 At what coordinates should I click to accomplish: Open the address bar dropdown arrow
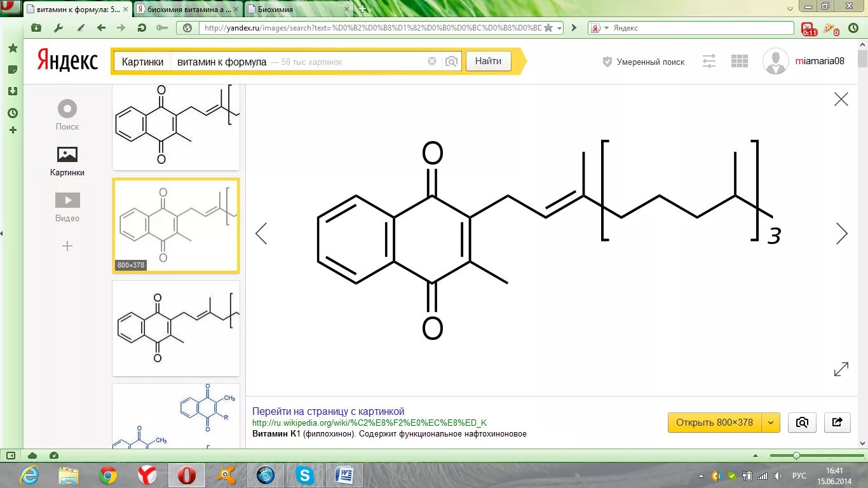559,28
